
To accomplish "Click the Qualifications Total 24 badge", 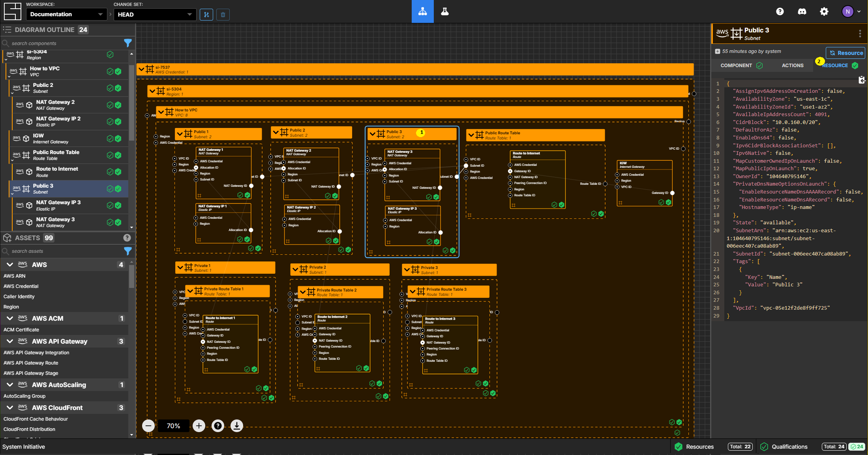I will tap(834, 447).
